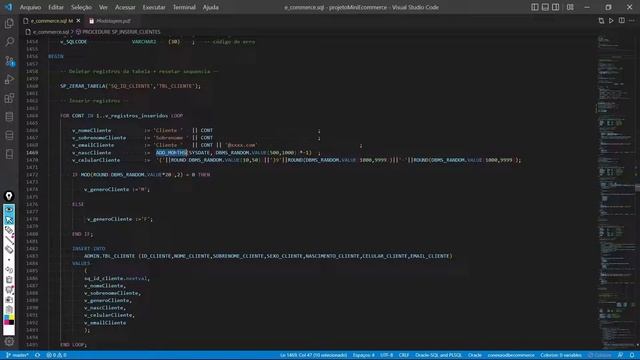Open the editor More Actions ellipsis
Screen dimensions: 640x360
tap(631, 21)
